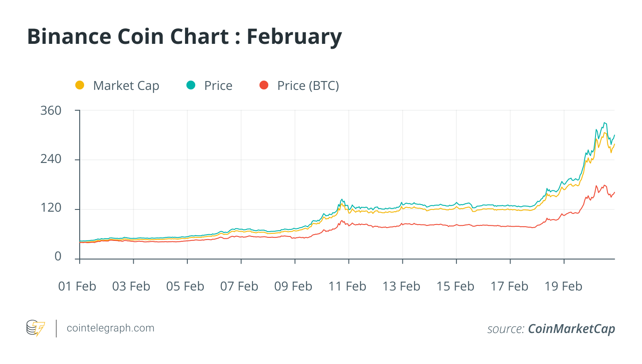642x364 pixels.
Task: Click the Binance Coin Chart title
Action: 184,37
